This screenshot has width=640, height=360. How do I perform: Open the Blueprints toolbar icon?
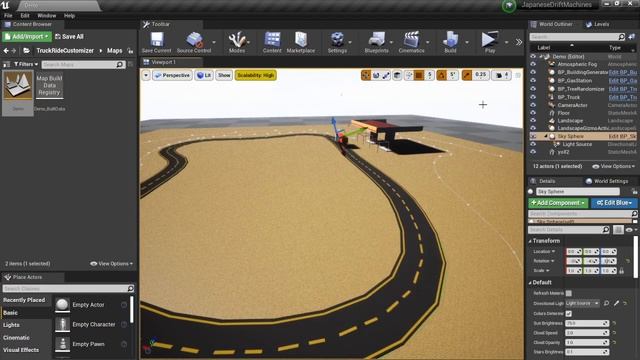click(376, 42)
